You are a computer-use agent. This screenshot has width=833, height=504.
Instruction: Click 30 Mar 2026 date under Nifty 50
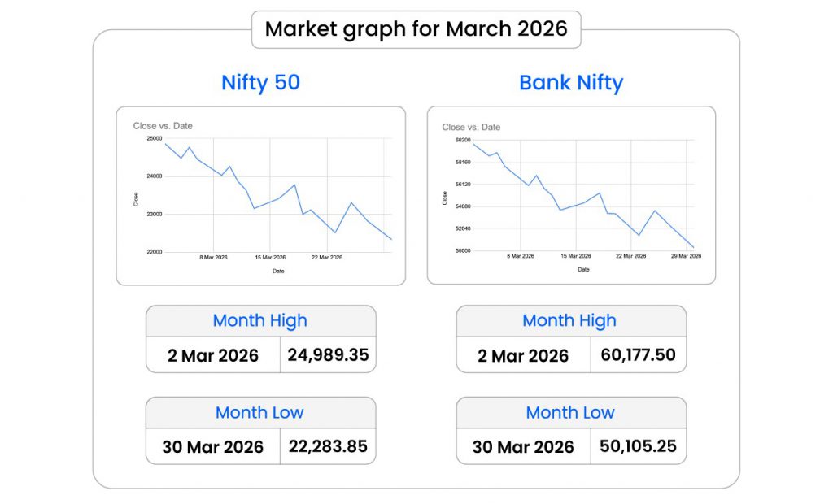tap(213, 447)
